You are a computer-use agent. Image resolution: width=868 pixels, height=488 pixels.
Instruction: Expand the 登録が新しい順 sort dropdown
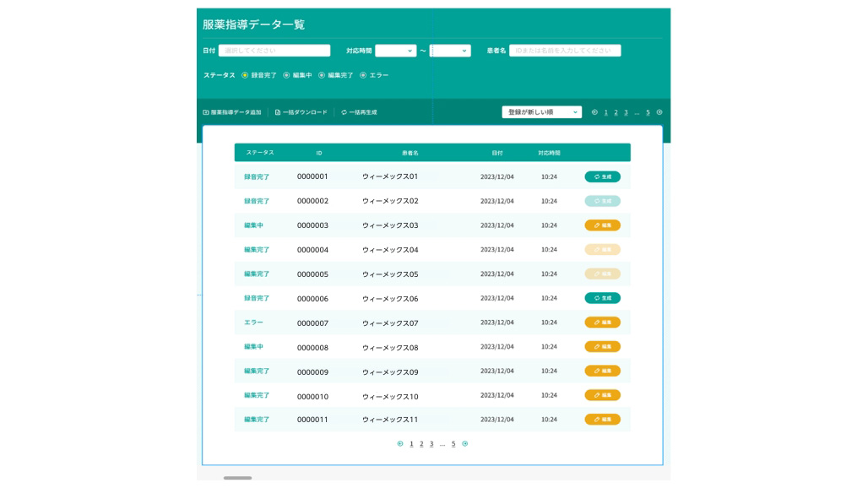point(541,112)
